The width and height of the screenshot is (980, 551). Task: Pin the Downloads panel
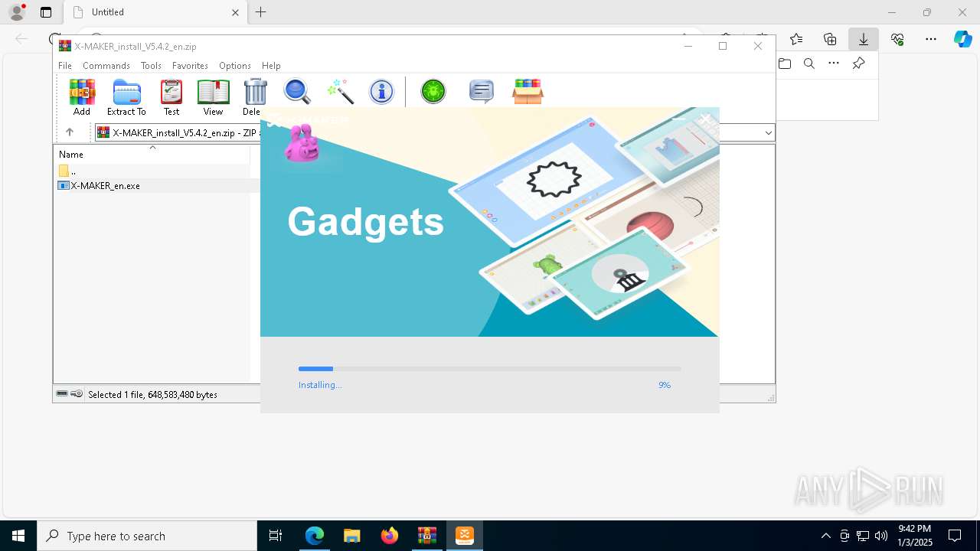(859, 64)
